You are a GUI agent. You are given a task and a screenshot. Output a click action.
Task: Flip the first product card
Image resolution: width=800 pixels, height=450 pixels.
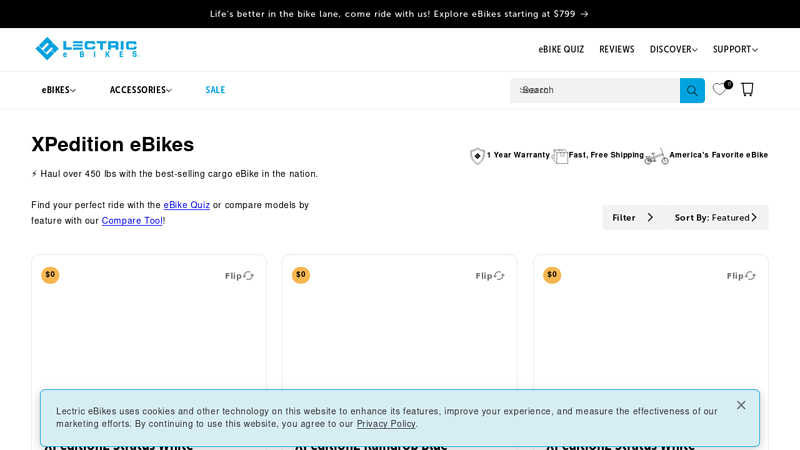(x=239, y=276)
